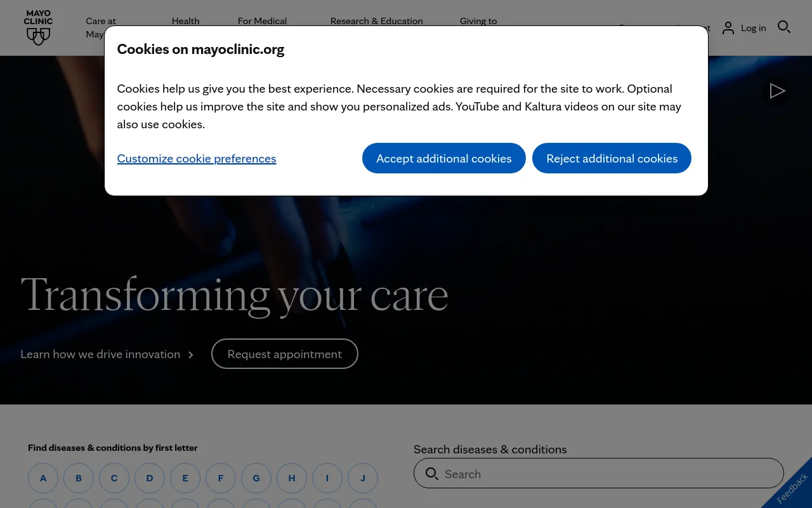Click the Mayo Clinic shield logo
The image size is (812, 508).
click(38, 27)
